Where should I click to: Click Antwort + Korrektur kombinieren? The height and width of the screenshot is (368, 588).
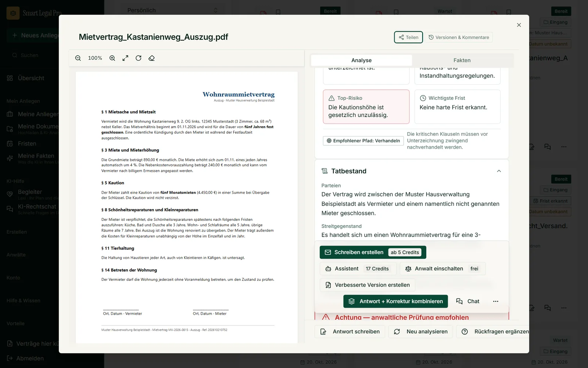tap(395, 301)
